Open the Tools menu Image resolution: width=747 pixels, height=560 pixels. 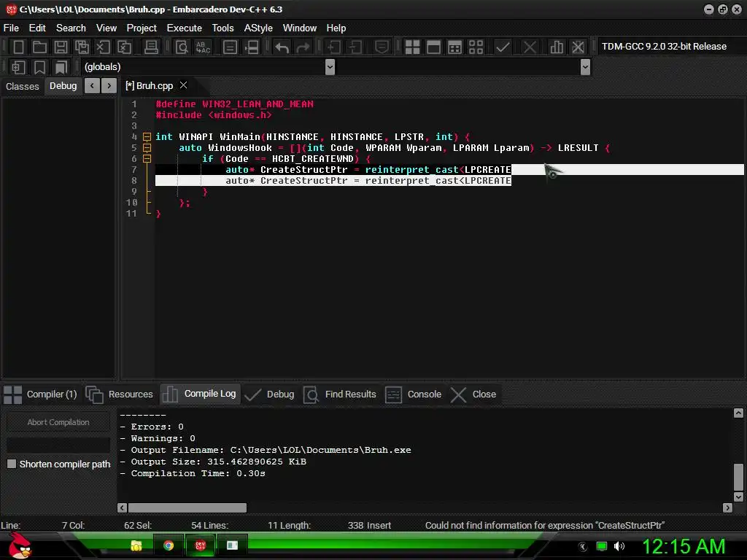pyautogui.click(x=223, y=28)
